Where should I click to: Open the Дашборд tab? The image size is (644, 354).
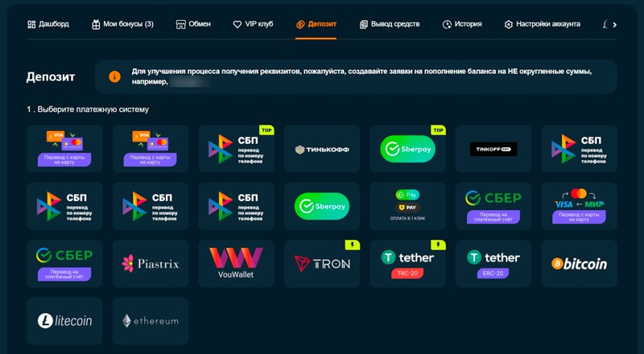tap(48, 24)
